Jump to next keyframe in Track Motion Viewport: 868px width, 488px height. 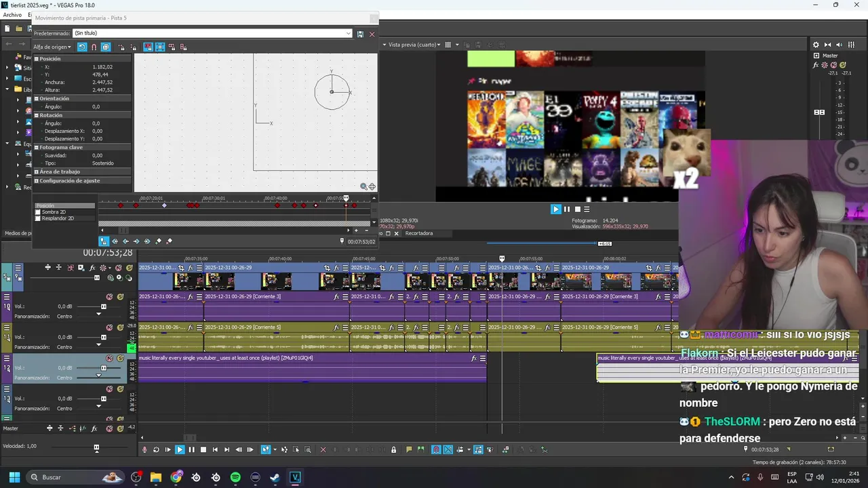136,241
